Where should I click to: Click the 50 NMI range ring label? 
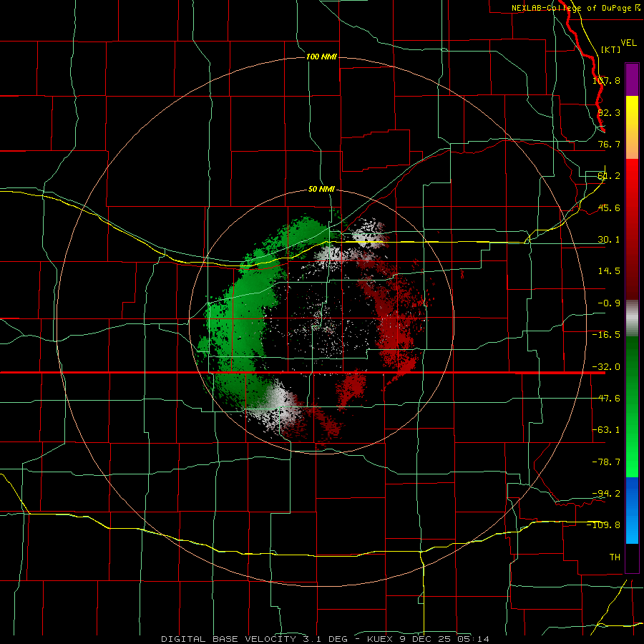321,189
